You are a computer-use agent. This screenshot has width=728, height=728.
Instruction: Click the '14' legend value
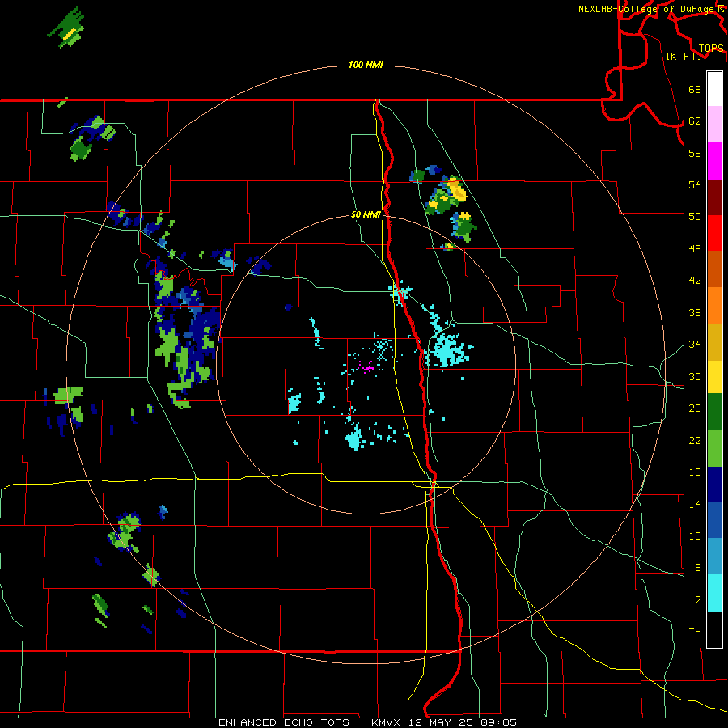coord(695,504)
